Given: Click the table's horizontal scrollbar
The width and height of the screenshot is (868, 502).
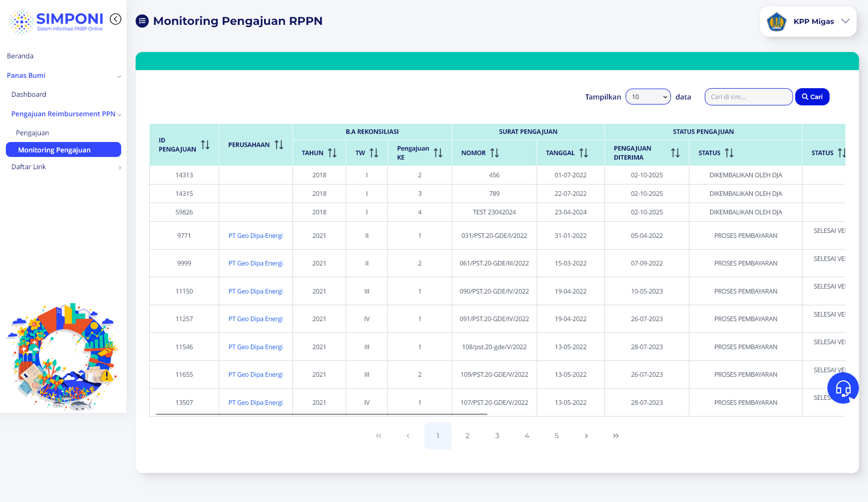Looking at the screenshot, I should click(321, 414).
